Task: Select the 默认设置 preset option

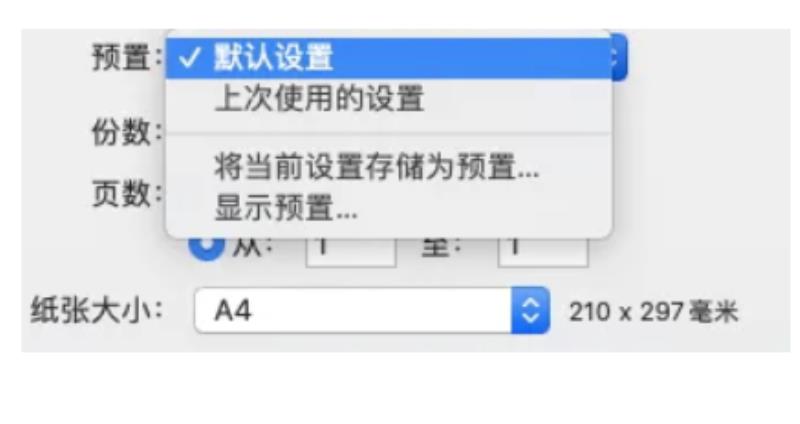Action: 389,58
